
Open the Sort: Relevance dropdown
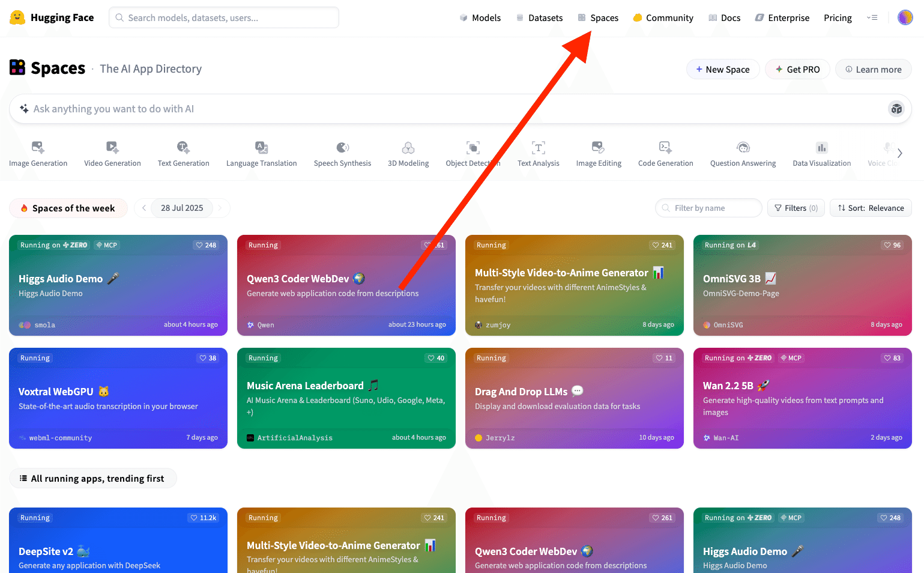pyautogui.click(x=871, y=208)
